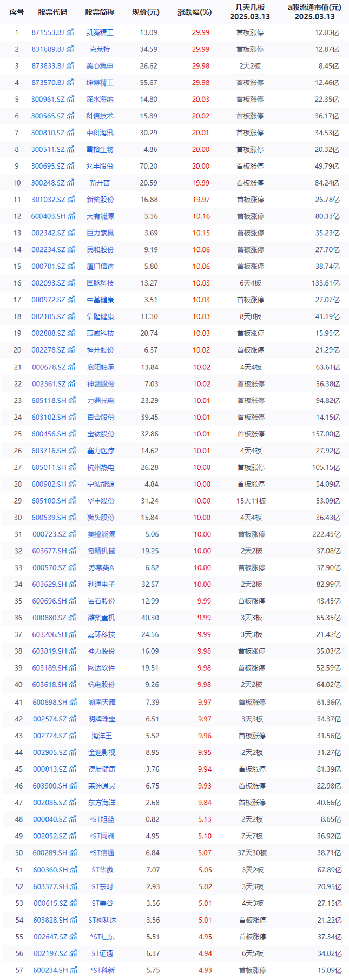Open stock code link 002234.SZ
Image resolution: width=349 pixels, height=980 pixels.
coord(48,250)
